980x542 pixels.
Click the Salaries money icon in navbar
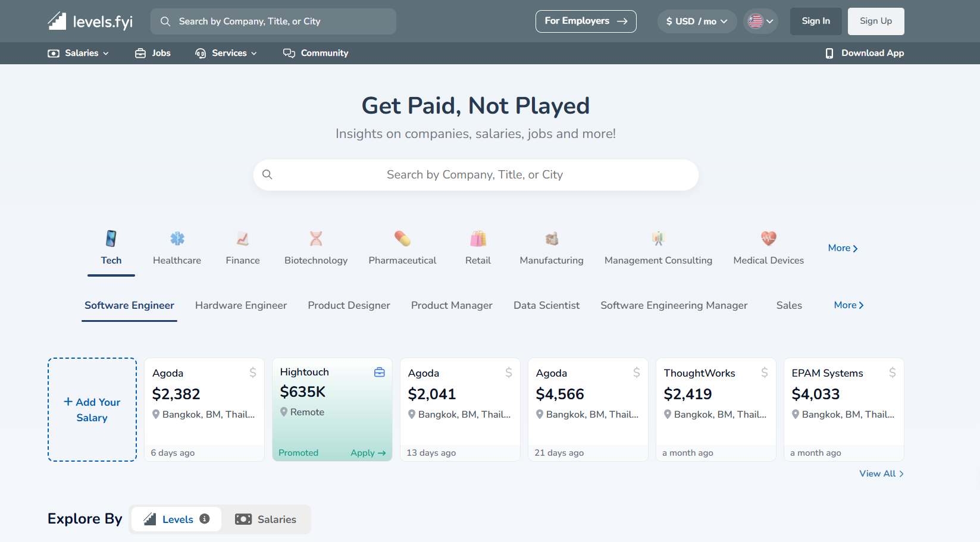point(54,53)
